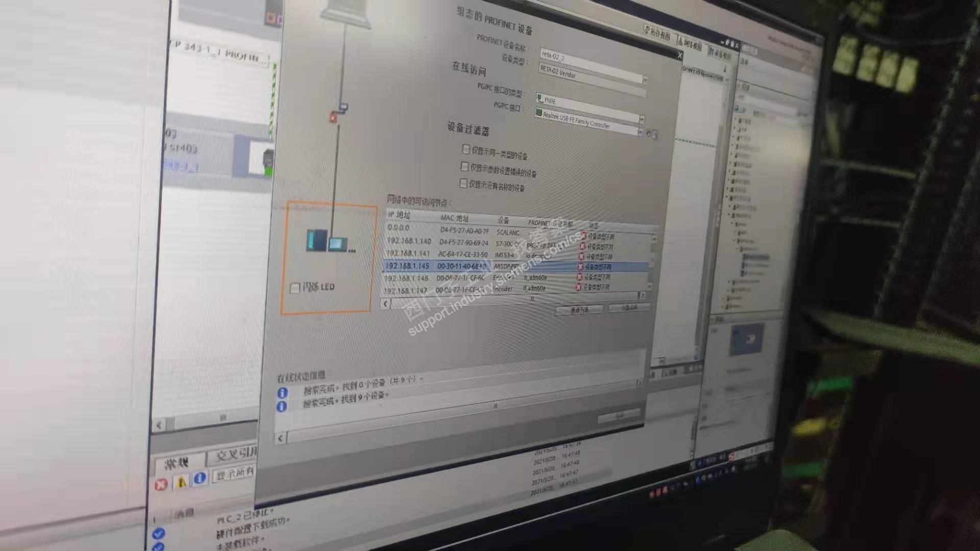Click the red network node on connection line
Viewport: 980px width, 551px height.
333,118
